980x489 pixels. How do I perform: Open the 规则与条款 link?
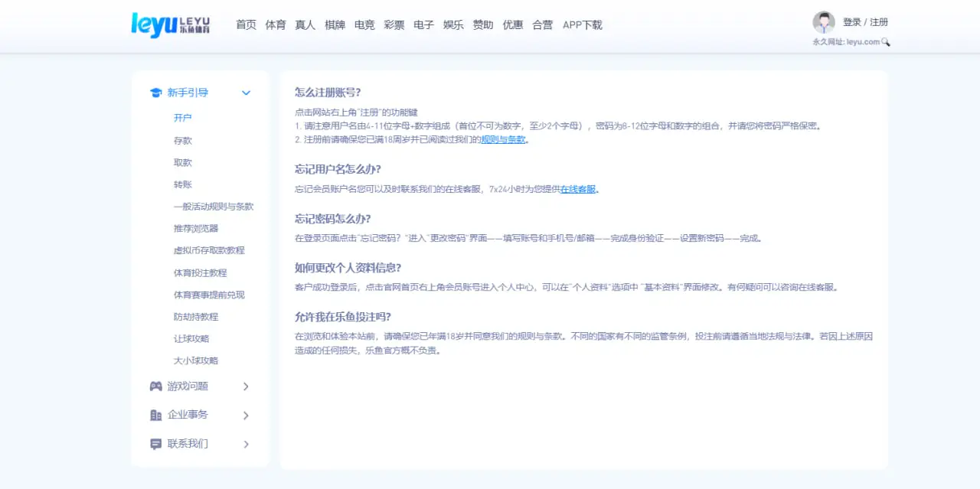click(x=501, y=140)
